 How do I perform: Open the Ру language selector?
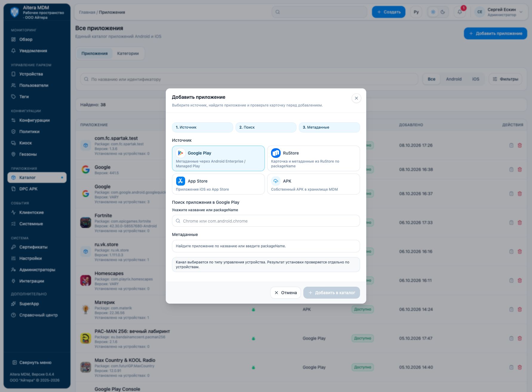[x=416, y=12]
